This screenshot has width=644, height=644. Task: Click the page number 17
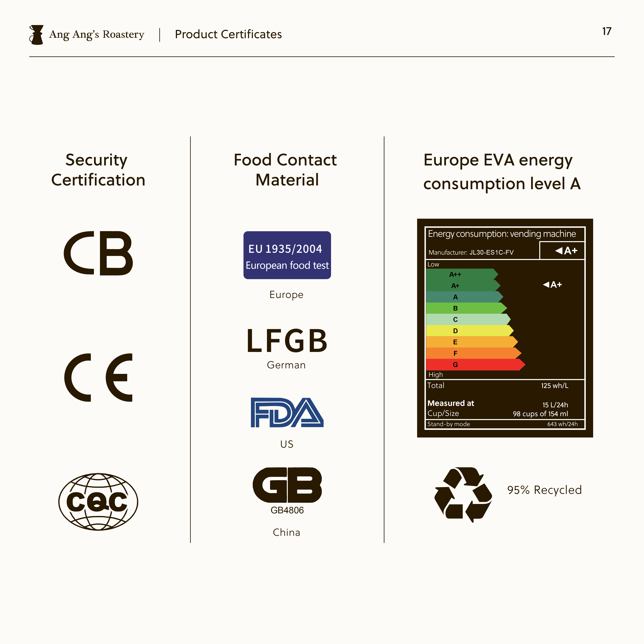point(607,31)
